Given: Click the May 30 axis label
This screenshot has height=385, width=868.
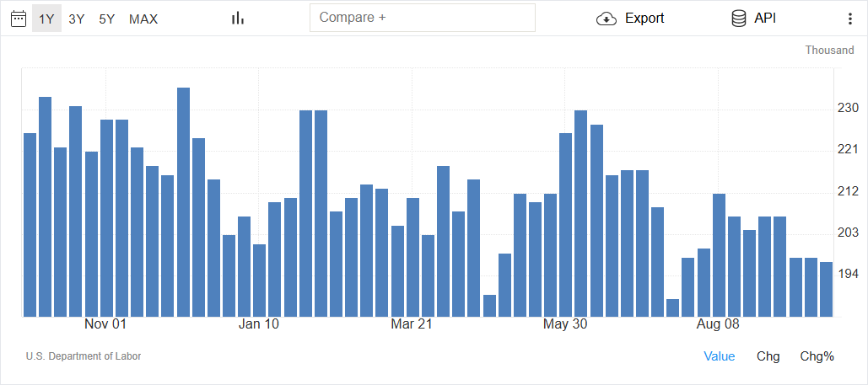Looking at the screenshot, I should 564,324.
